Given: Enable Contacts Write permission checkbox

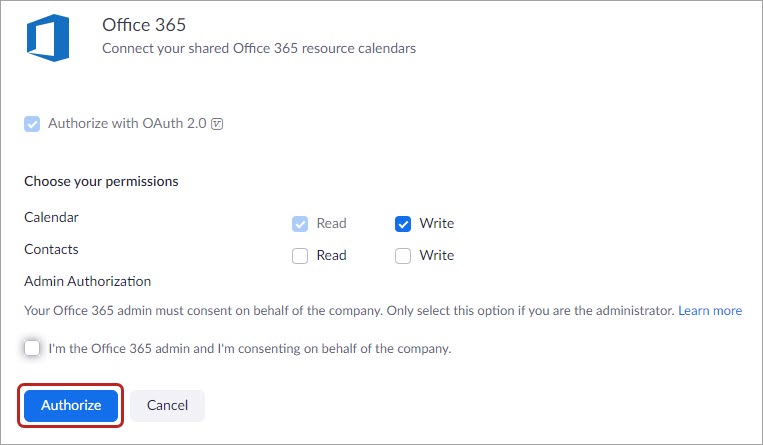Looking at the screenshot, I should tap(403, 256).
